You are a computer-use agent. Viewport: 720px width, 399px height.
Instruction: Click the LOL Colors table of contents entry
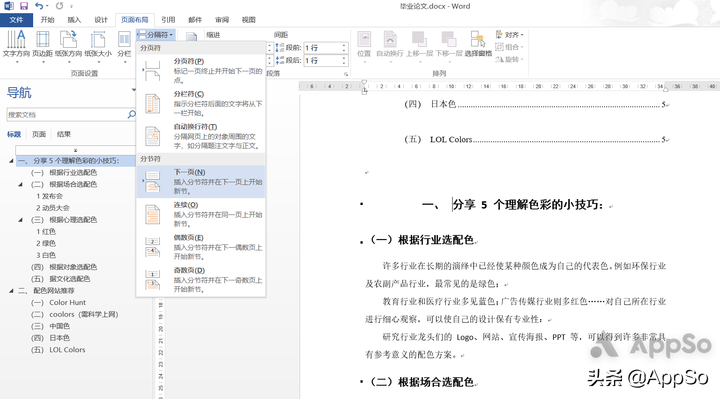pyautogui.click(x=535, y=139)
